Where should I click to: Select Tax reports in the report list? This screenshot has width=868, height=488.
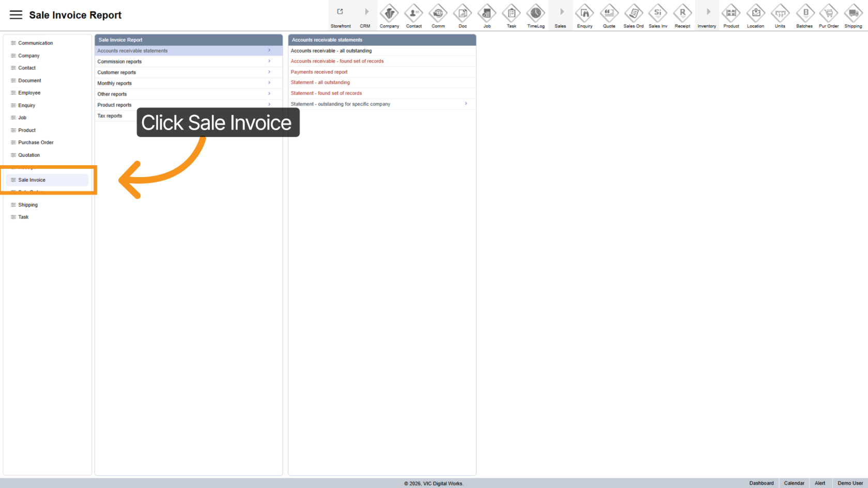coord(110,116)
